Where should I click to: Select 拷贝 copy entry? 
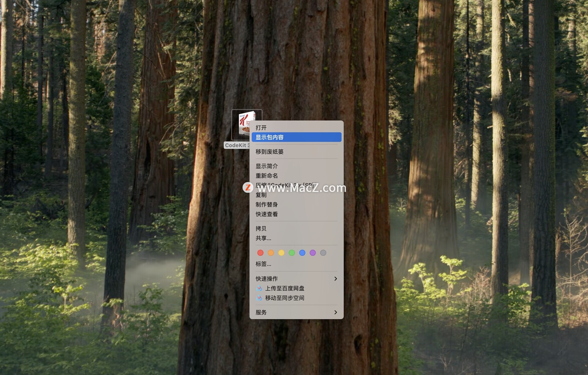[261, 229]
